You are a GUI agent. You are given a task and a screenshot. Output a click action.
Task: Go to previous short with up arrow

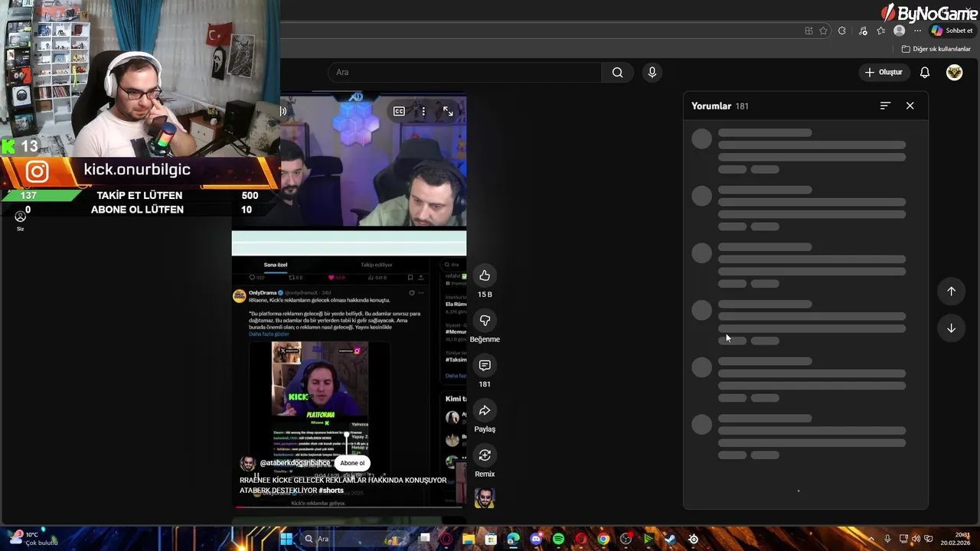(x=951, y=291)
